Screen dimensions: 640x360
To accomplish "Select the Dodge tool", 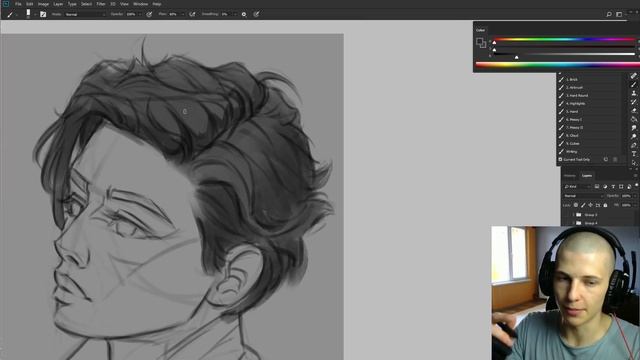I will [633, 136].
